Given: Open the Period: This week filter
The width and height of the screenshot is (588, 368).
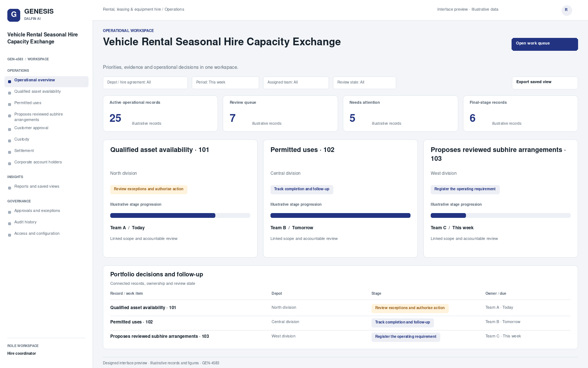Looking at the screenshot, I should pyautogui.click(x=225, y=82).
